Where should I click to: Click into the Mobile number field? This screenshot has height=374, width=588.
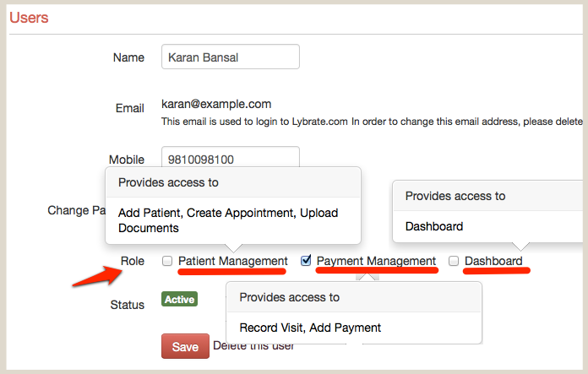coord(230,159)
